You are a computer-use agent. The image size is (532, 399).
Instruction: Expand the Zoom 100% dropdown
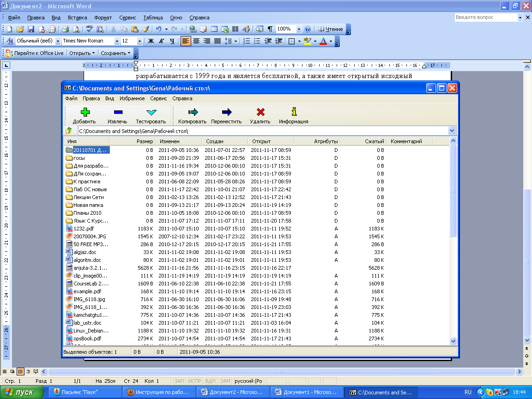coord(299,29)
